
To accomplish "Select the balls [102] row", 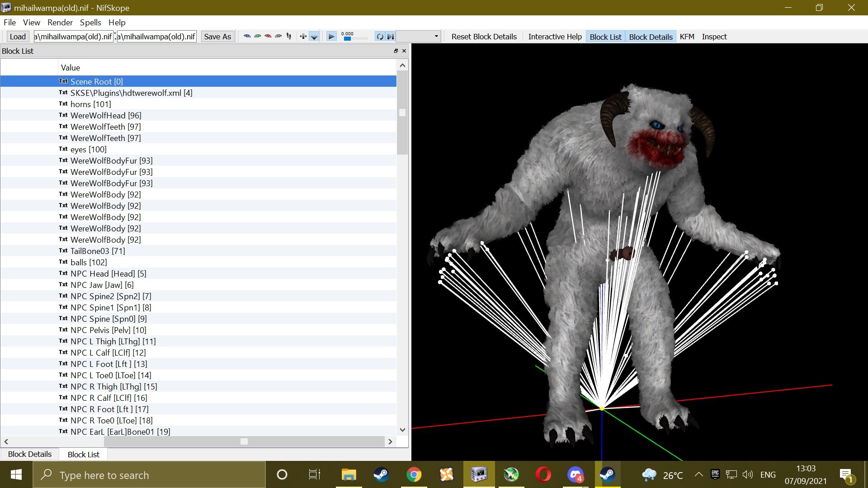I will (x=198, y=262).
